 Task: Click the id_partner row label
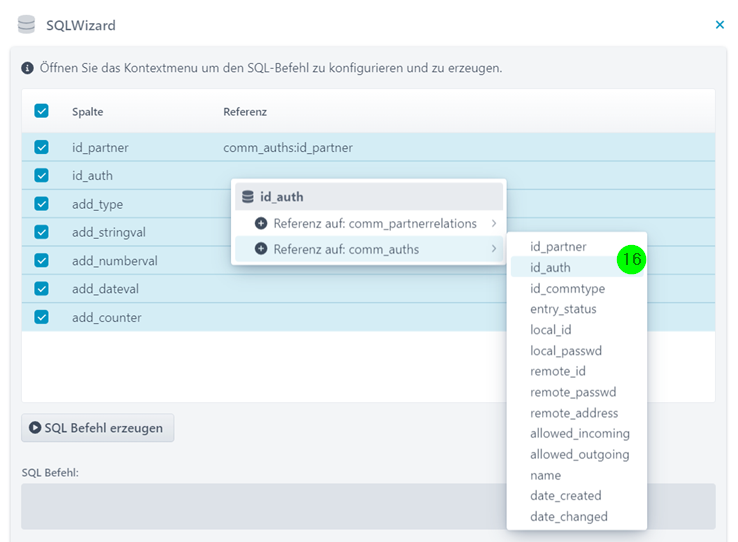(100, 147)
